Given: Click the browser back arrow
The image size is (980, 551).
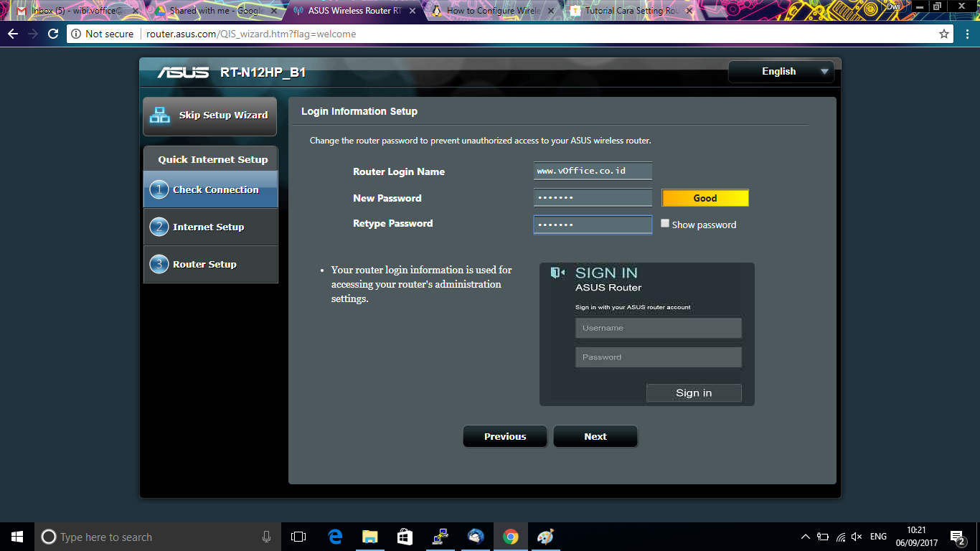Looking at the screenshot, I should tap(12, 33).
